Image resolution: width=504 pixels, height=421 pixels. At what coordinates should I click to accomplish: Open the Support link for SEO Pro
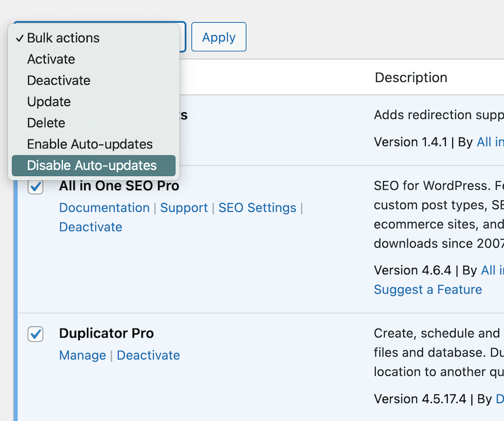pyautogui.click(x=184, y=208)
